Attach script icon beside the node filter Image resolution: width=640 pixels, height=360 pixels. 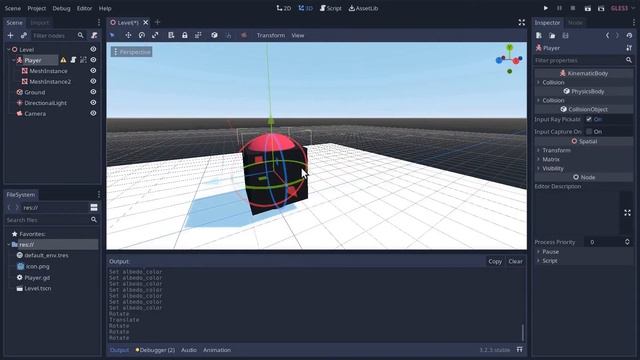tap(94, 36)
